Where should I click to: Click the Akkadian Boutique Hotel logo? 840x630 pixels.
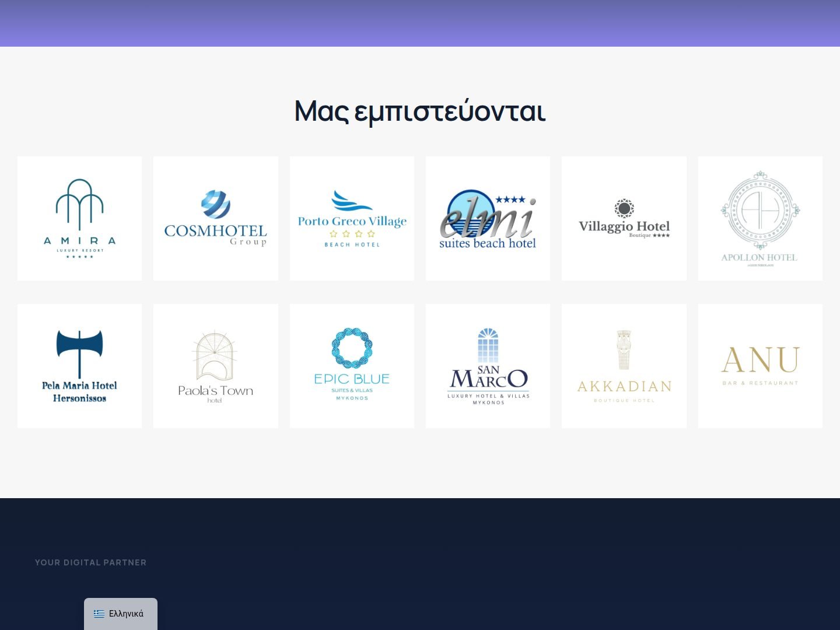coord(624,366)
